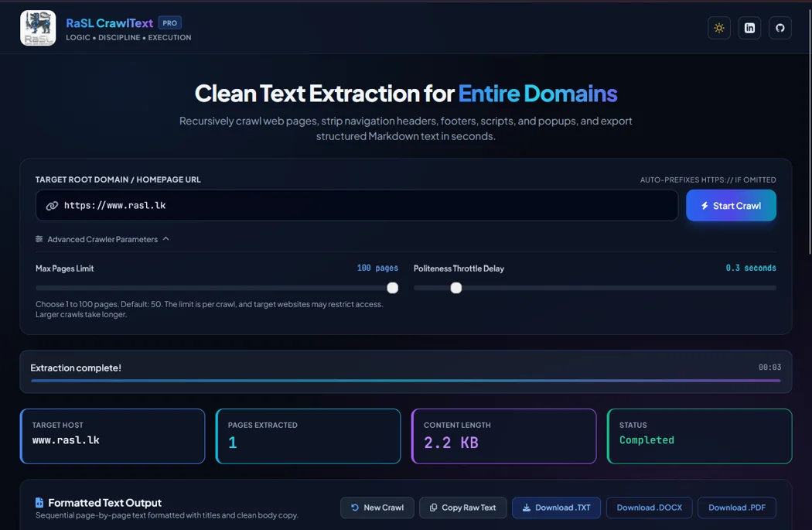This screenshot has width=812, height=530.
Task: Download output as .DOCX
Action: pos(650,508)
